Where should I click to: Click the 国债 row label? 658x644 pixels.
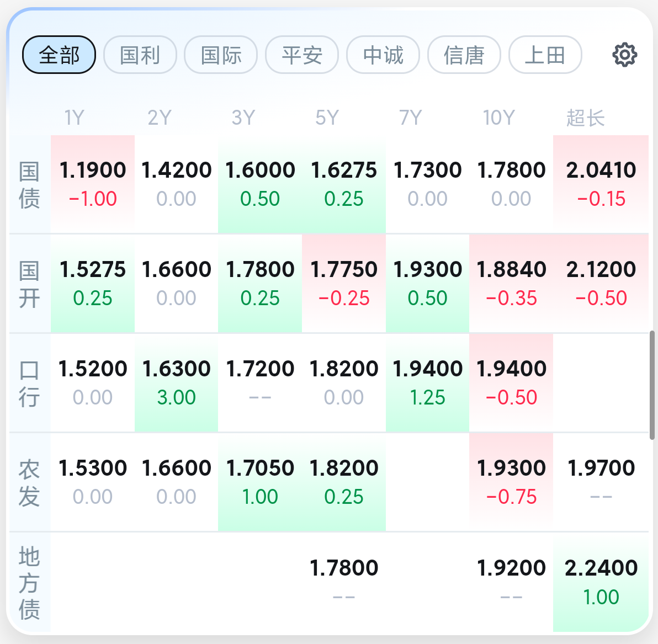pyautogui.click(x=29, y=185)
